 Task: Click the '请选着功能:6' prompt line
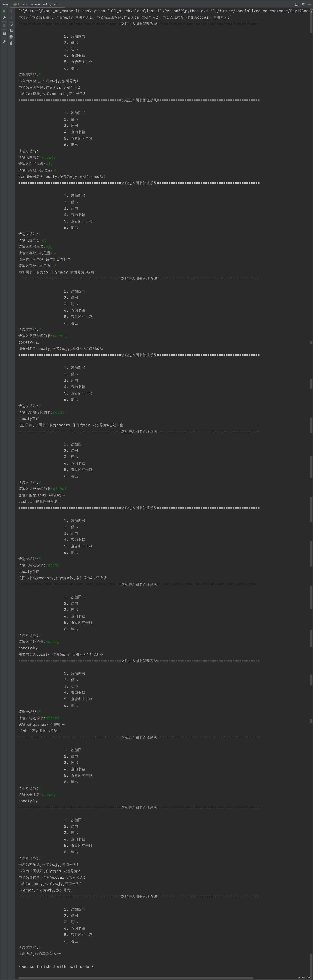coord(30,948)
